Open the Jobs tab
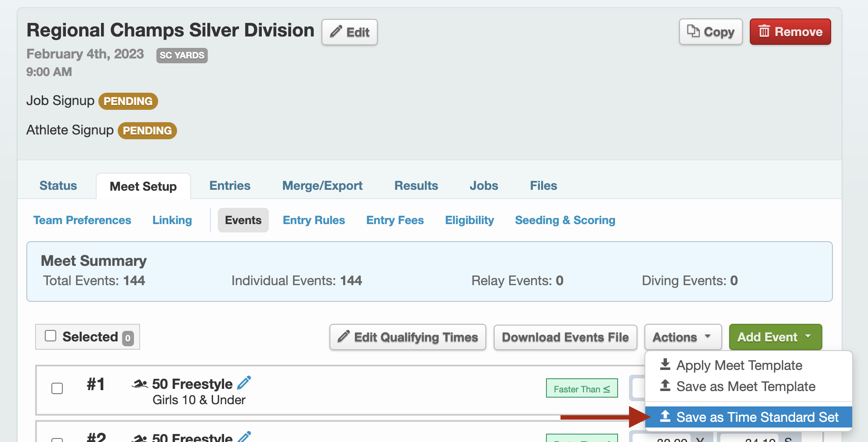 pos(484,185)
